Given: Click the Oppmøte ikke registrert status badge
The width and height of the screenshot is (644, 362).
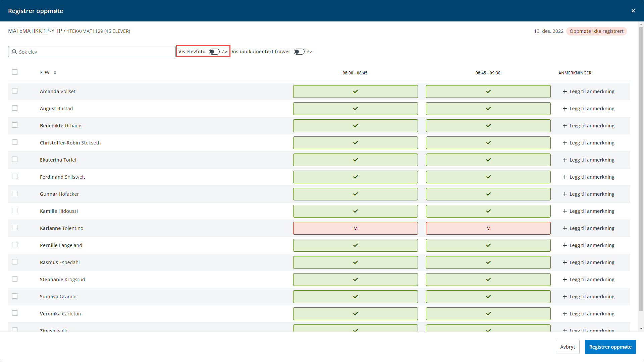Looking at the screenshot, I should click(596, 31).
